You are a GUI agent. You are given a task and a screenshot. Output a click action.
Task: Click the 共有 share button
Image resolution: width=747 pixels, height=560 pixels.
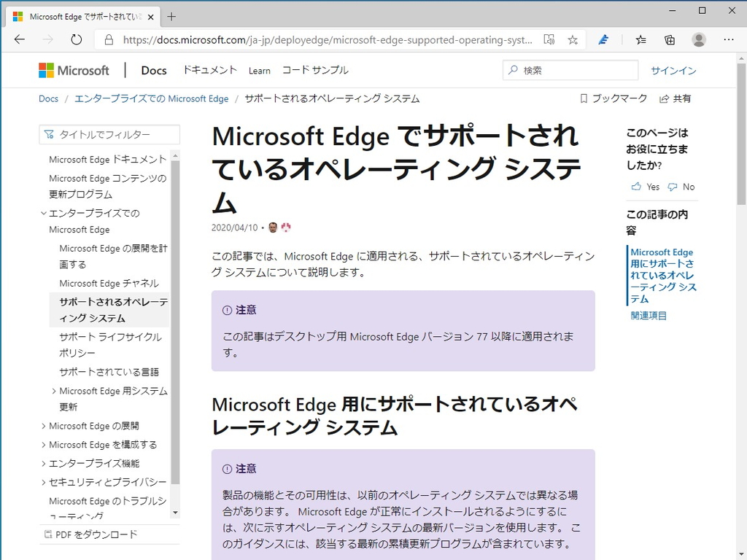point(675,98)
